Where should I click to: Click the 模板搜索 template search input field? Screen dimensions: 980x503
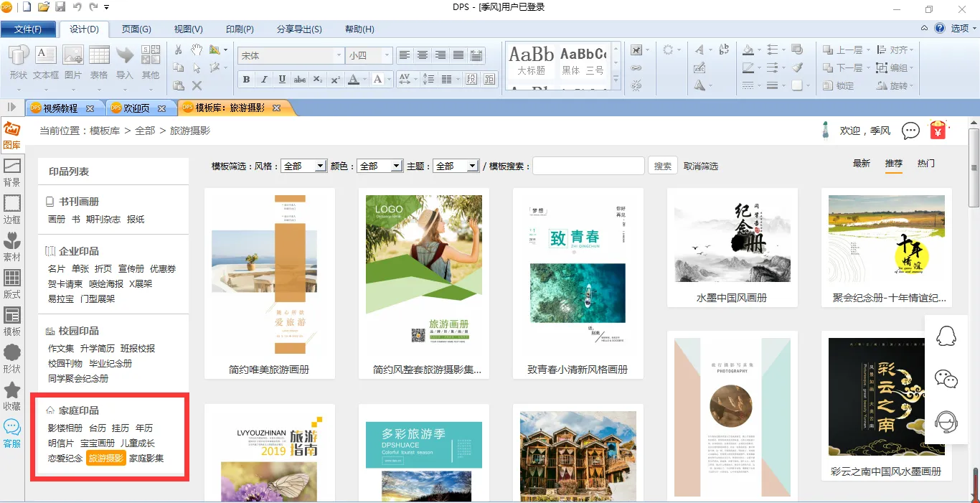click(588, 166)
